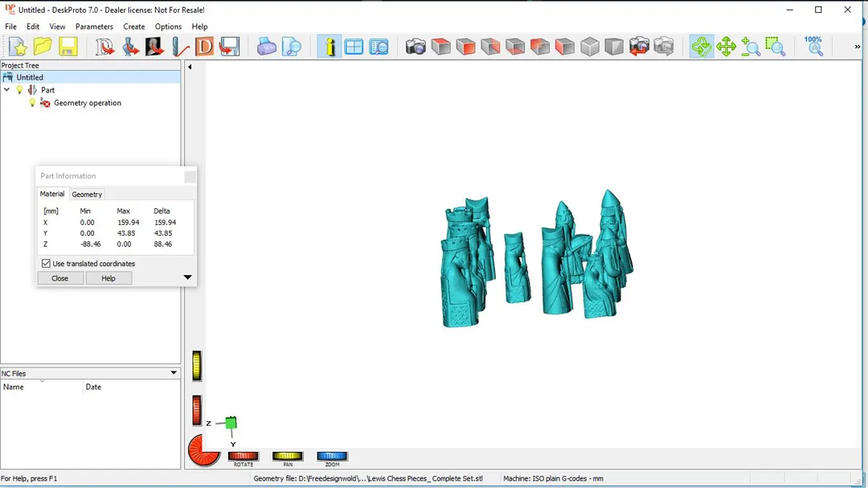868x488 pixels.
Task: Open the Help menu
Action: pos(199,27)
